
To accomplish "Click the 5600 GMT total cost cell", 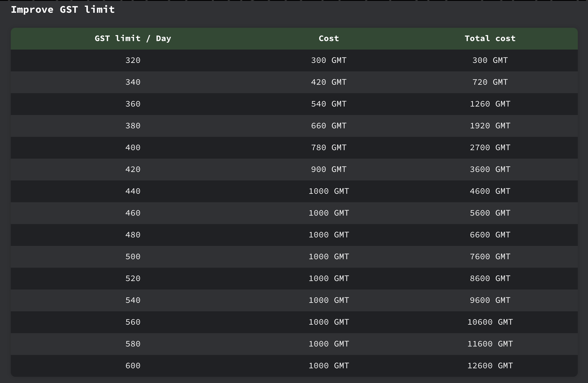I will coord(490,213).
